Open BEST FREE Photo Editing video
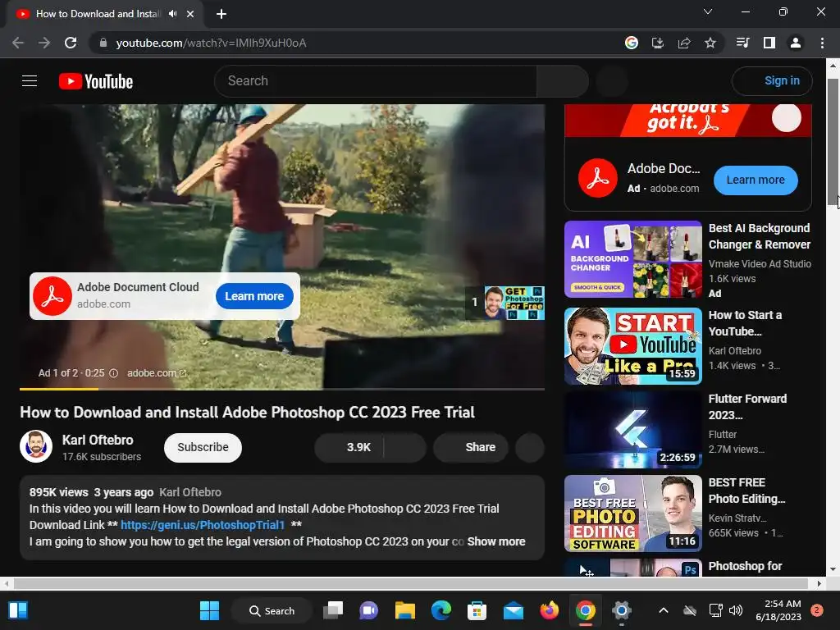This screenshot has height=630, width=840. 632,514
